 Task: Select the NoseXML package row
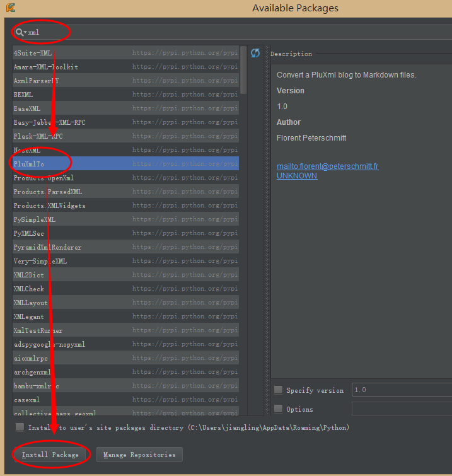point(125,150)
